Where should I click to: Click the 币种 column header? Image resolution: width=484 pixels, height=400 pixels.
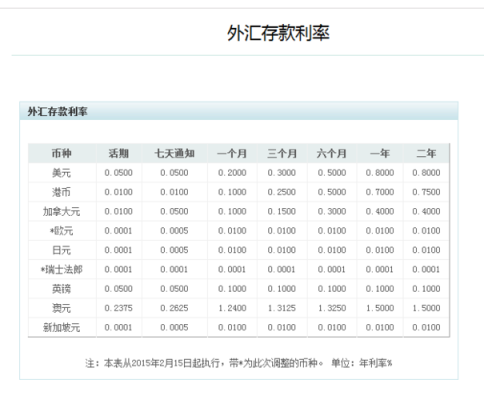[62, 153]
